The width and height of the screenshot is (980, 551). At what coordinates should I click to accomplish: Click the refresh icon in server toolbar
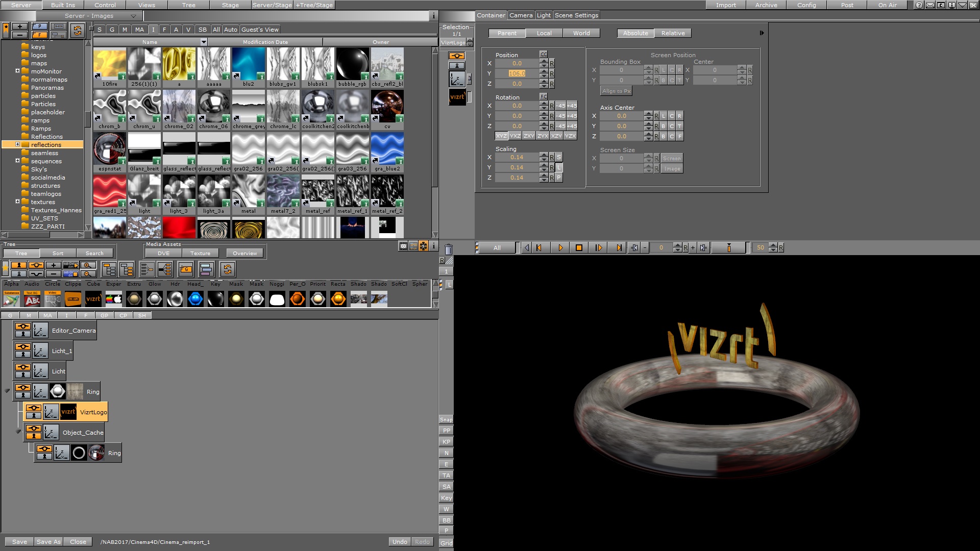click(x=77, y=31)
